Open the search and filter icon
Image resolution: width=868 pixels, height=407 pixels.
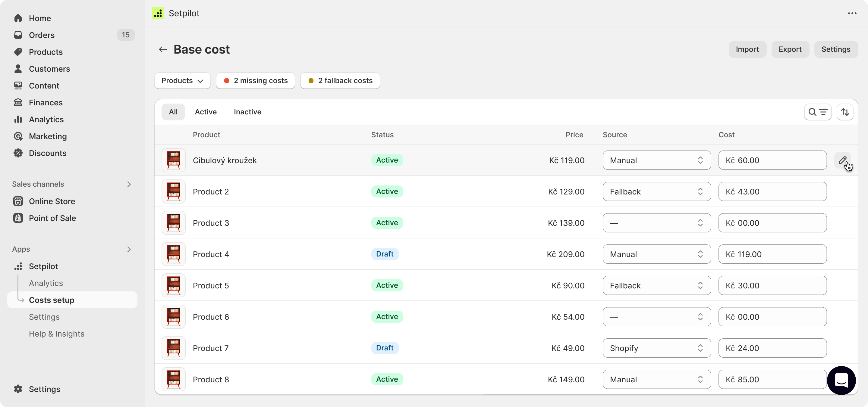click(818, 112)
